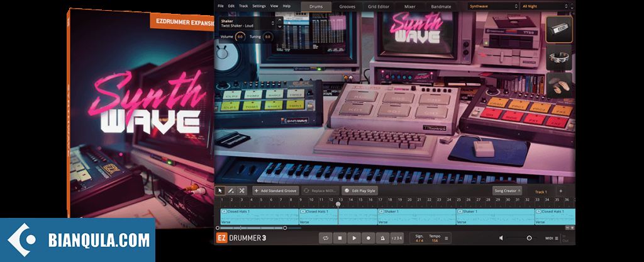Collapse the first Closed Hats 1 block
This screenshot has width=644, height=262.
point(224,212)
